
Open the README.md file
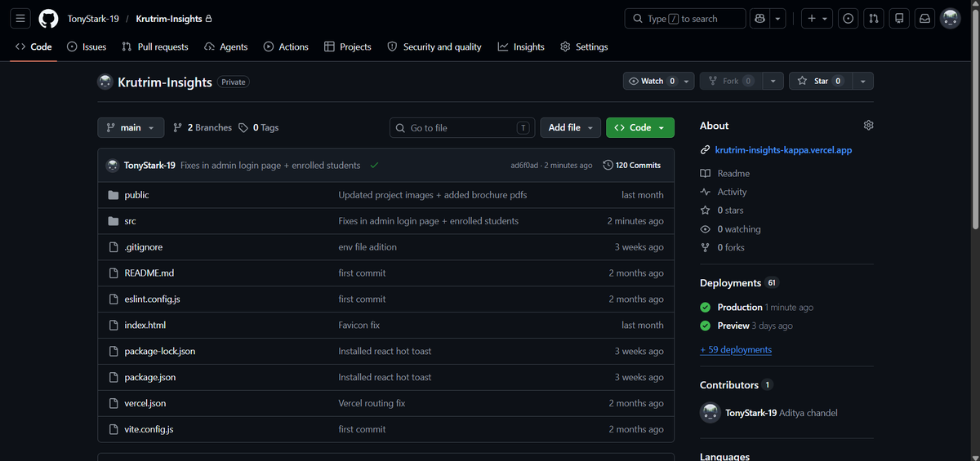click(149, 273)
